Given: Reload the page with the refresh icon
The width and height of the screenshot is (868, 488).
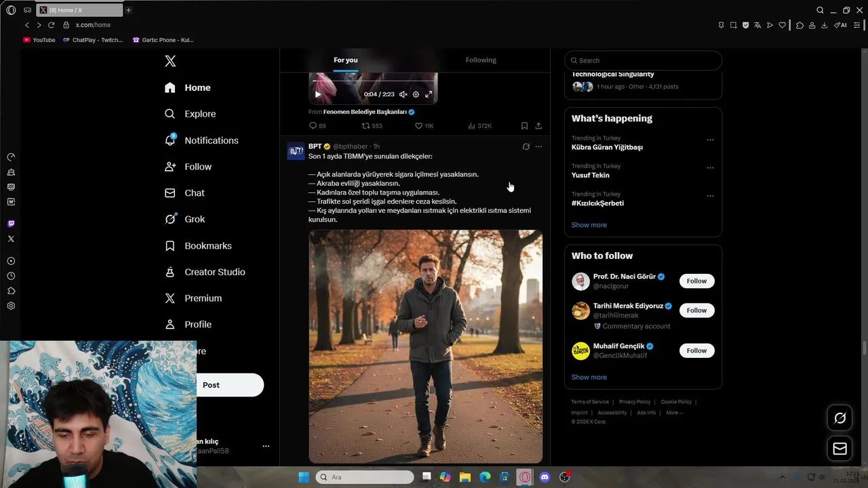Looking at the screenshot, I should (51, 25).
